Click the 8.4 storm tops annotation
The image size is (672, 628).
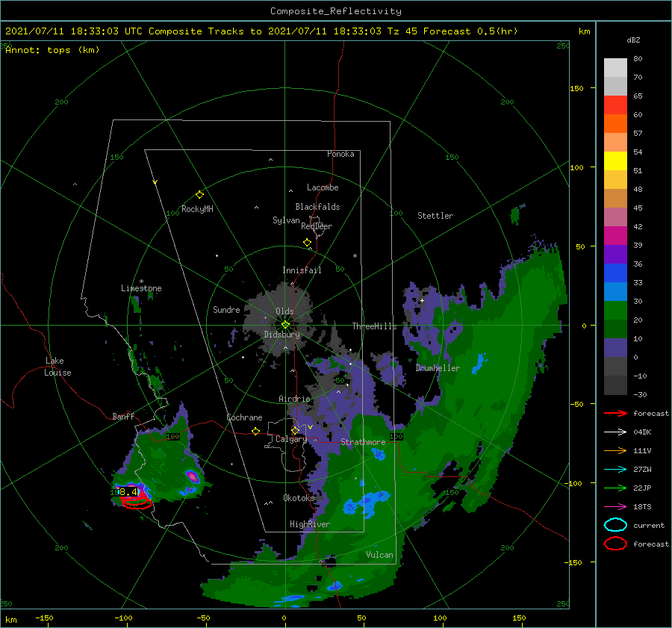[x=128, y=491]
